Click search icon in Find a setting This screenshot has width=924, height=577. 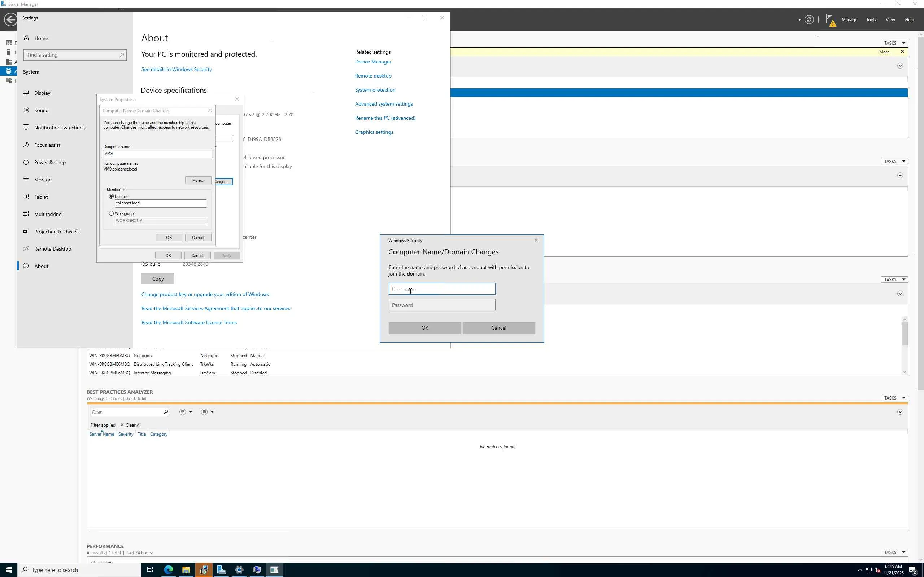(121, 55)
